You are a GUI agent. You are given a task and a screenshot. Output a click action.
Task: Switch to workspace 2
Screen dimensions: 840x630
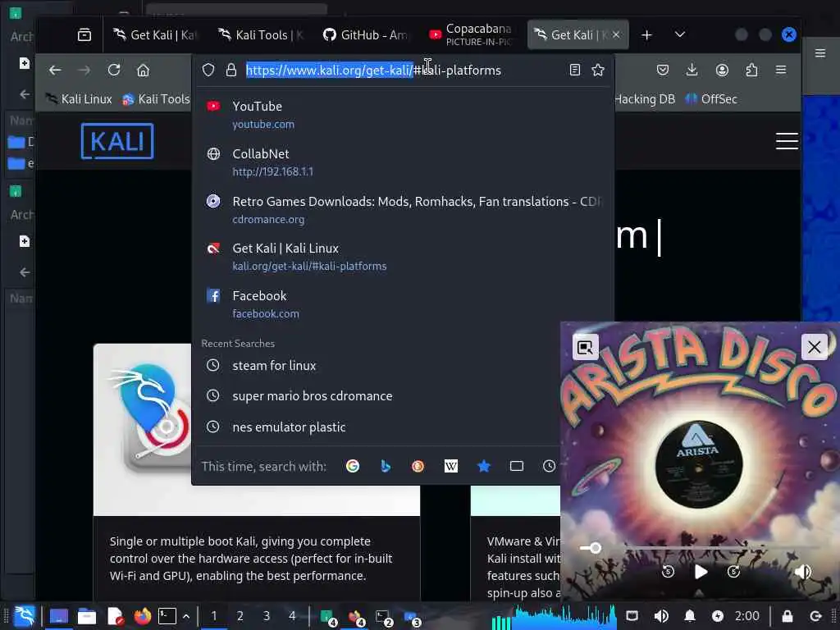point(240,616)
